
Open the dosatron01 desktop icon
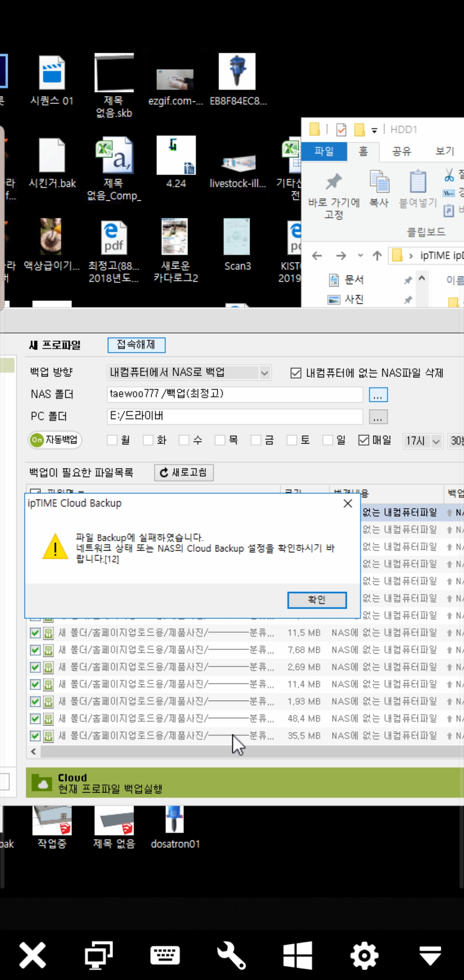(175, 827)
